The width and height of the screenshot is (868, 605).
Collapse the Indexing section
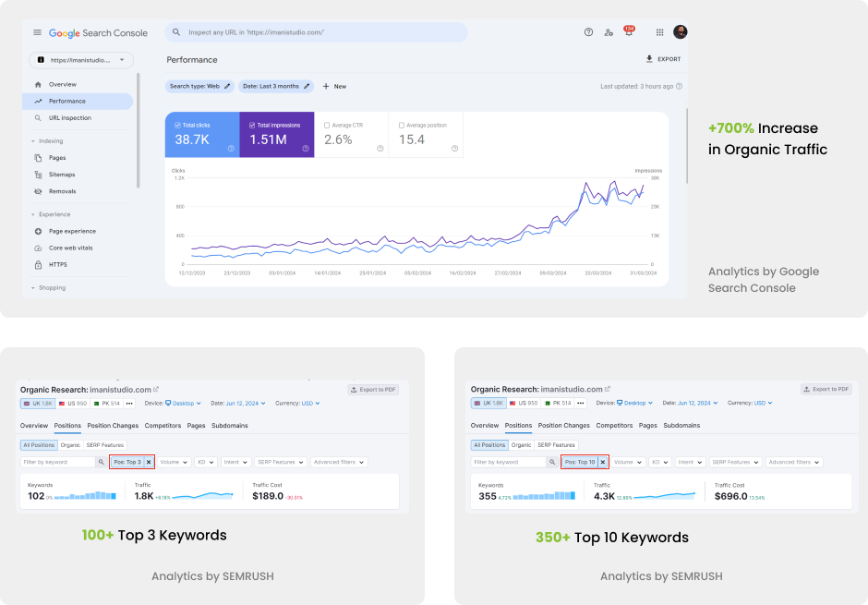(33, 141)
